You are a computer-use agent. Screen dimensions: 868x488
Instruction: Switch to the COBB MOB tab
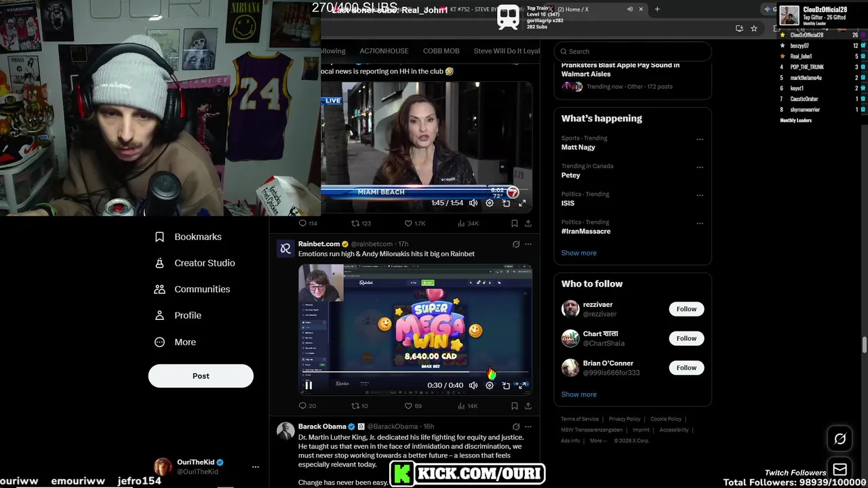441,51
